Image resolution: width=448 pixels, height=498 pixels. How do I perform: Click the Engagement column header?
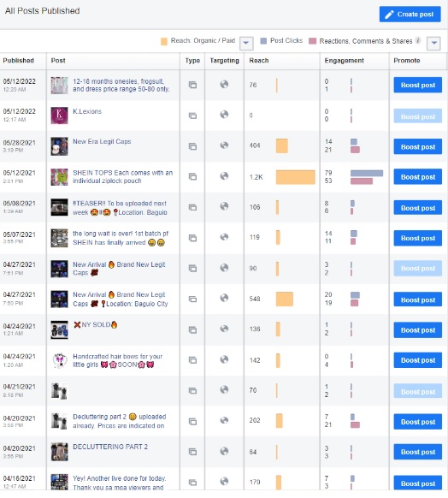click(345, 61)
